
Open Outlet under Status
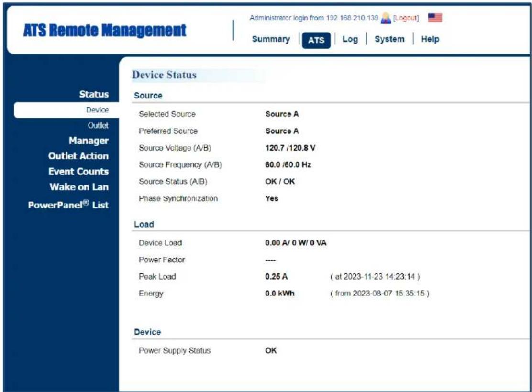coord(98,125)
